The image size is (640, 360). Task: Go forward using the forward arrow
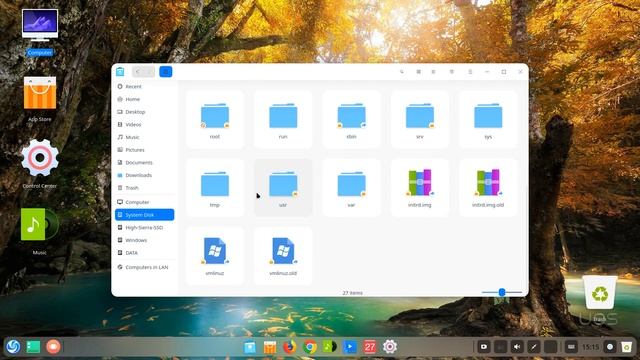pos(149,72)
